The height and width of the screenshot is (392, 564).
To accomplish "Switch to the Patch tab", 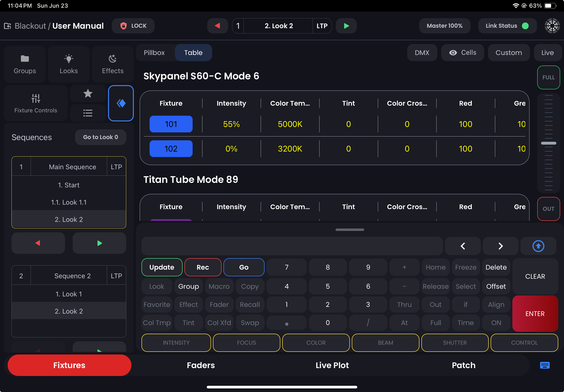I will (x=463, y=365).
